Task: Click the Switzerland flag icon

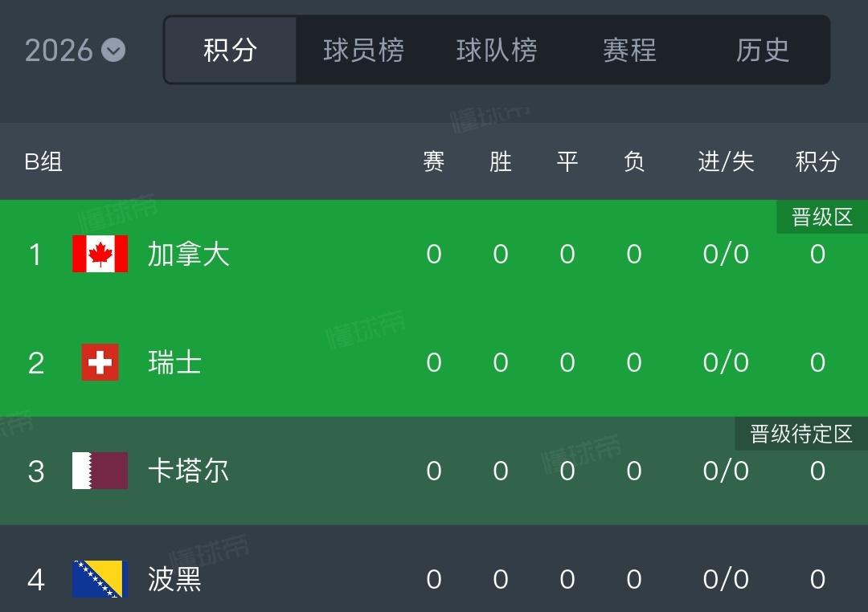Action: (99, 362)
